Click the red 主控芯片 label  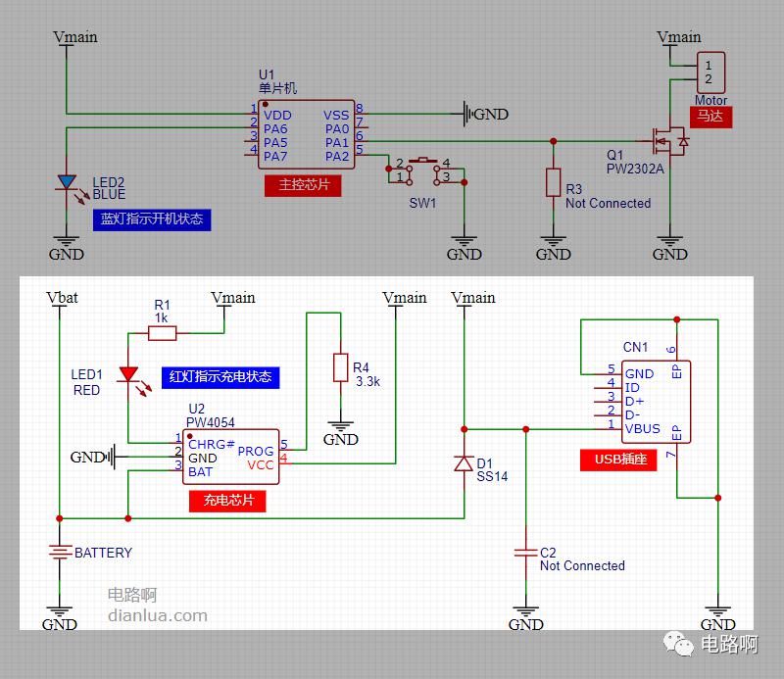(x=303, y=185)
